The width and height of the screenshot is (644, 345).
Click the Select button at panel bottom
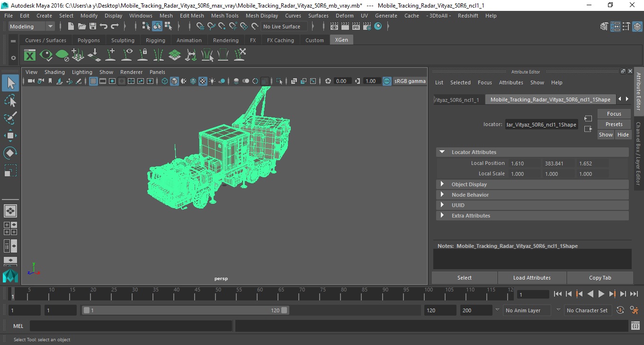[x=464, y=278]
